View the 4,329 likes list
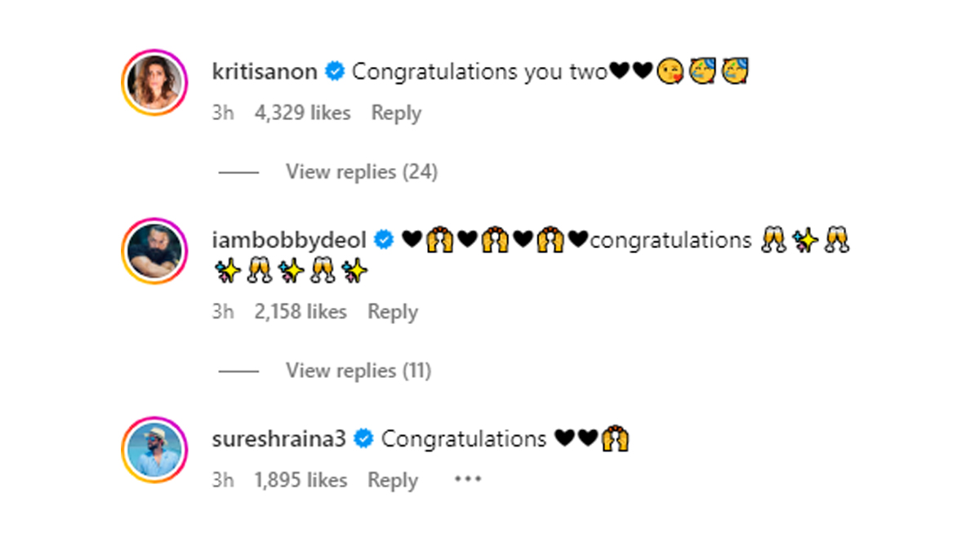This screenshot has height=551, width=980. point(302,113)
